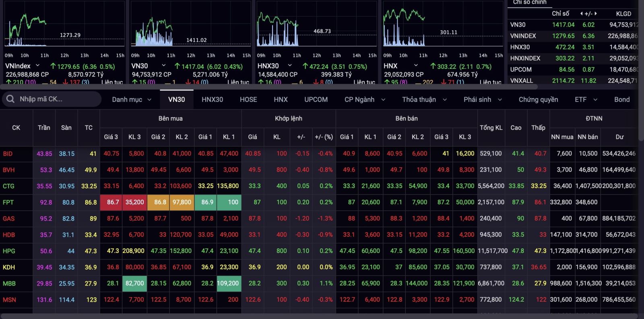The height and width of the screenshot is (319, 644).
Task: Click the Tổng KL column header
Action: coord(491,128)
